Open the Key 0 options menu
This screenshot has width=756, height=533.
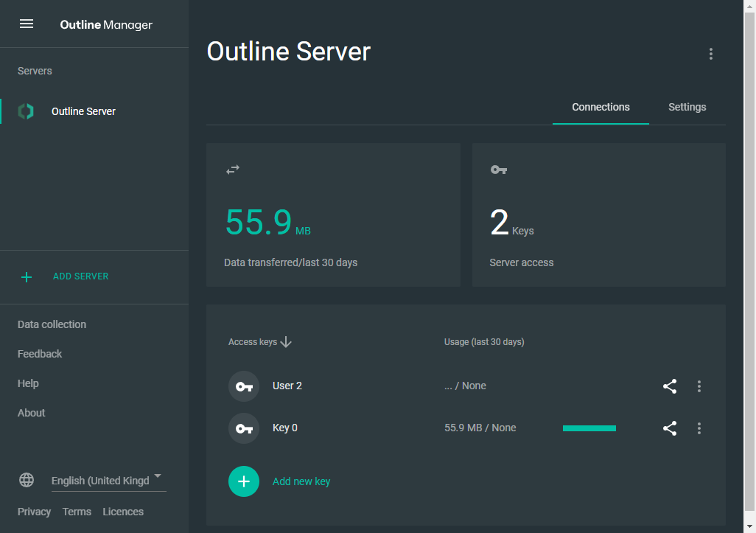pyautogui.click(x=699, y=428)
